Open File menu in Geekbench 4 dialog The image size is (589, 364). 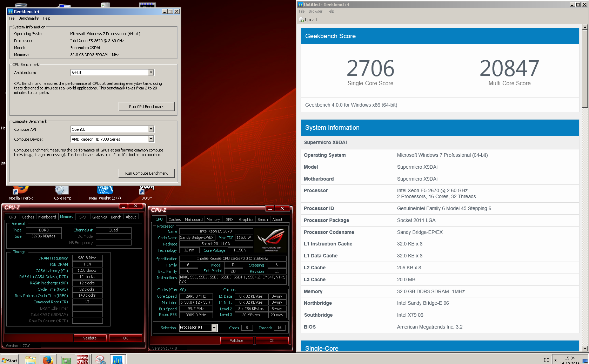point(12,18)
